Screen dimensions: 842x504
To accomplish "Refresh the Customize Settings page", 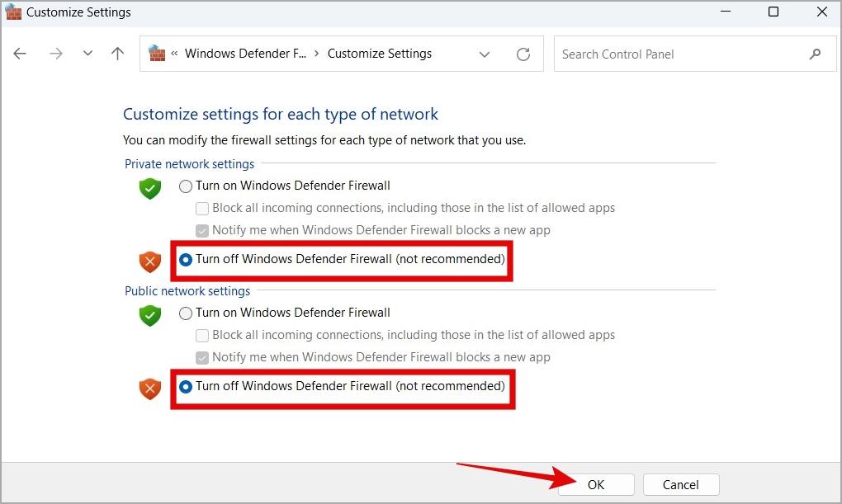I will [x=523, y=54].
